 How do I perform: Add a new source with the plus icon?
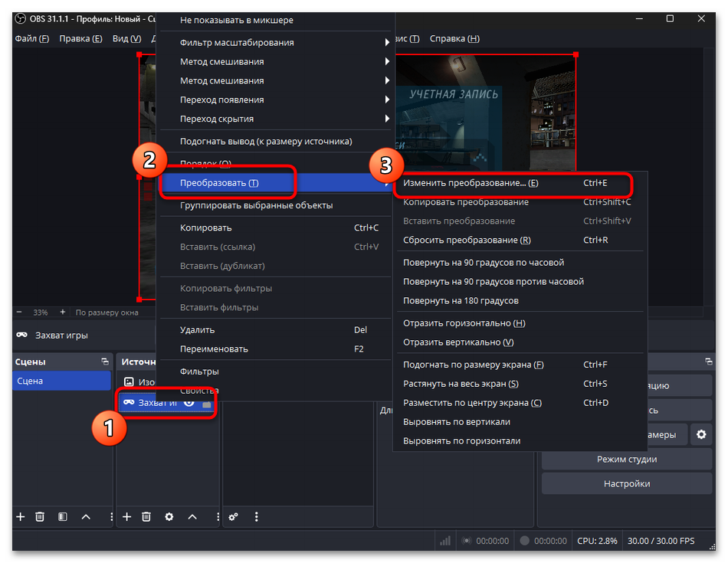pyautogui.click(x=126, y=516)
